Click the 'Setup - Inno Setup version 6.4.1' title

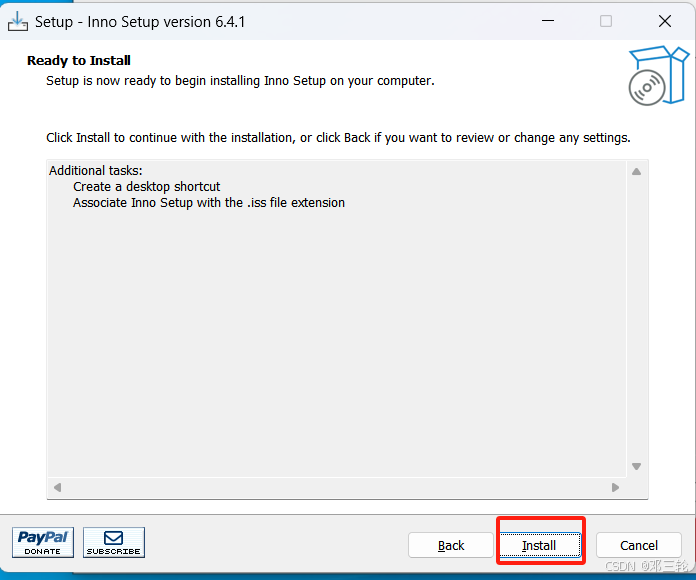click(x=140, y=22)
